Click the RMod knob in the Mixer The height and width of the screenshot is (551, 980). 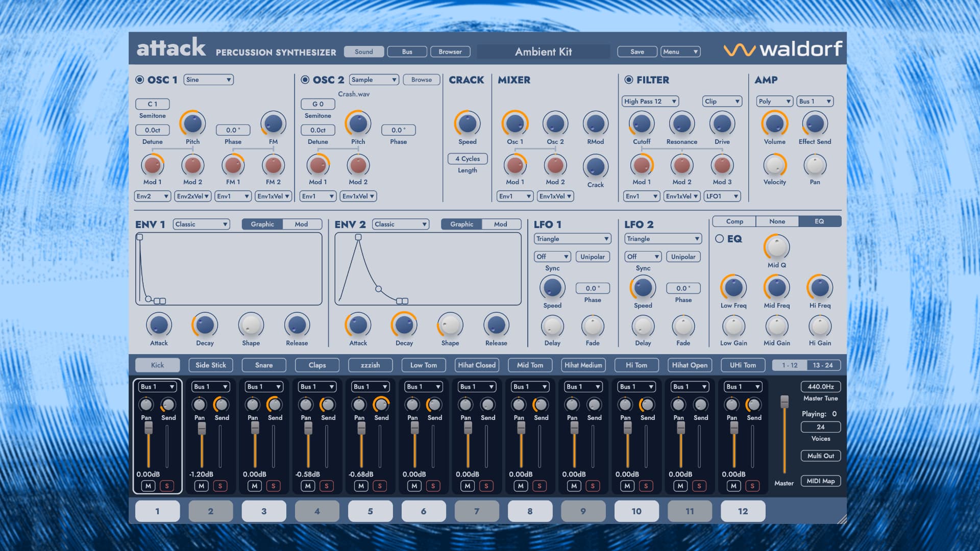click(x=595, y=123)
